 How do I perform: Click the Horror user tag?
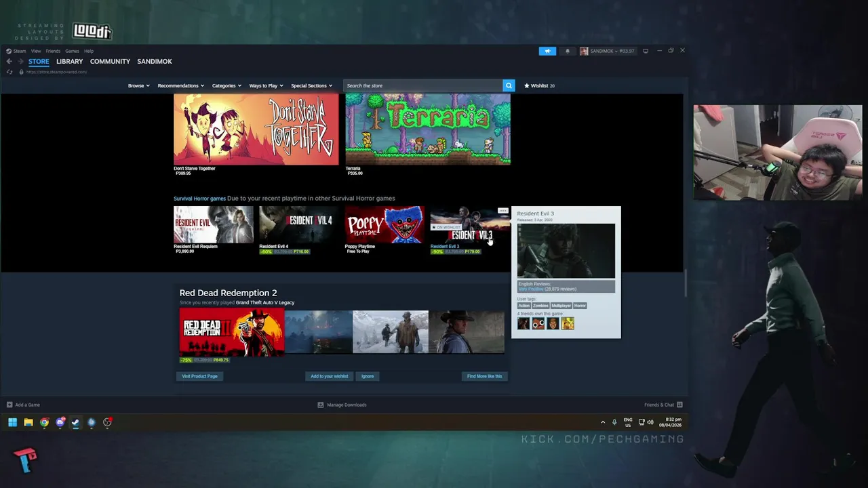tap(580, 306)
